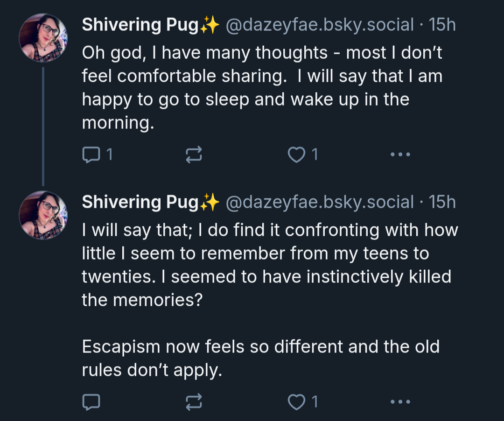Click the reply count on first post

pos(110,154)
